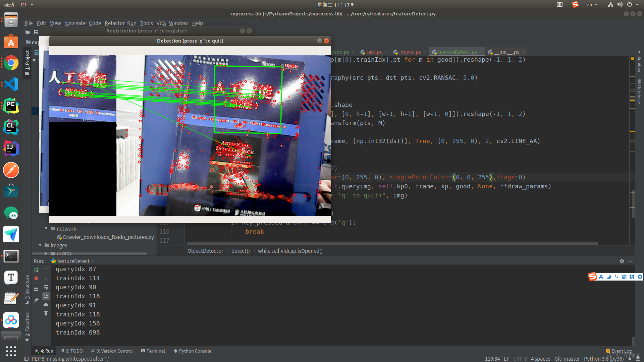This screenshot has width=644, height=362.
Task: Open Typora from the dock
Action: pyautogui.click(x=11, y=278)
